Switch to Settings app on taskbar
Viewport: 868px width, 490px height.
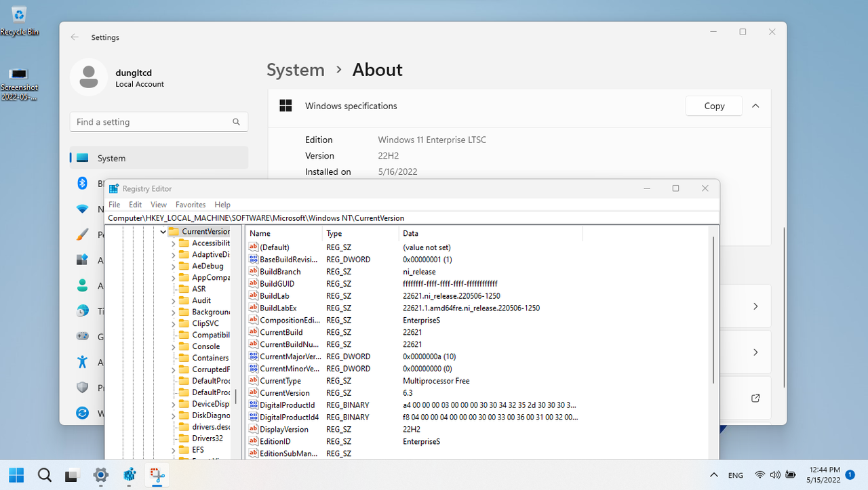pos(100,474)
